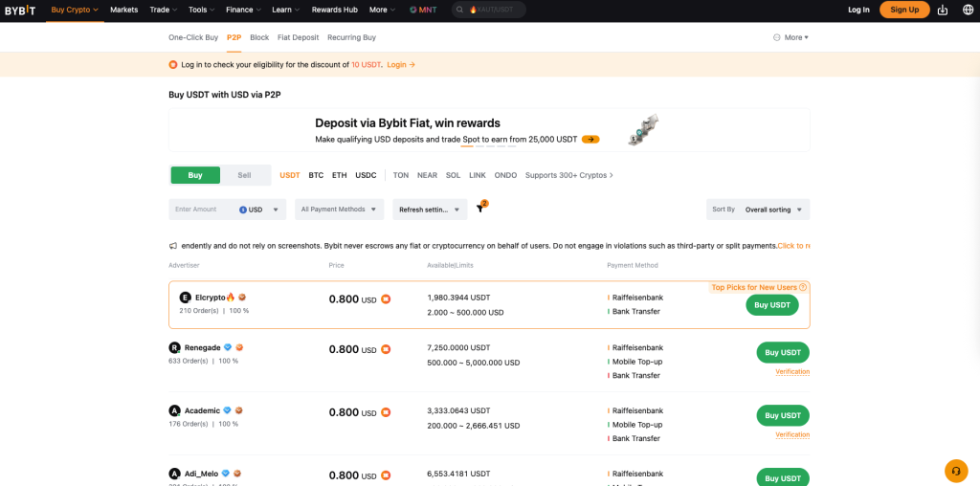Viewport: 980px width, 486px height.
Task: Open the All Payment Methods dropdown
Action: 340,210
